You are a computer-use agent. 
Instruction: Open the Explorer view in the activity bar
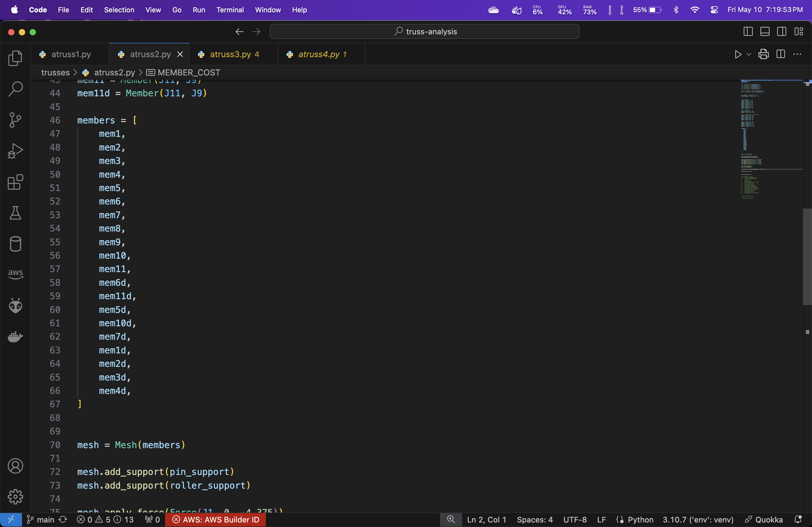pyautogui.click(x=15, y=58)
